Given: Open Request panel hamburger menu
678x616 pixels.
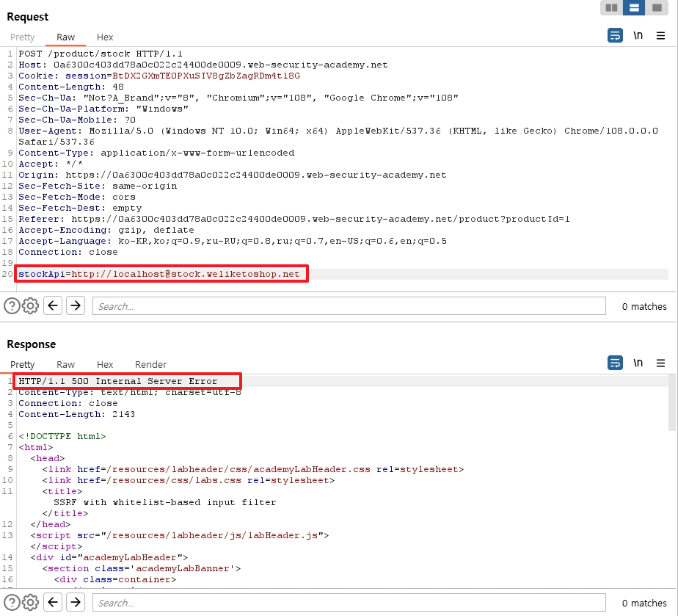Looking at the screenshot, I should [660, 35].
